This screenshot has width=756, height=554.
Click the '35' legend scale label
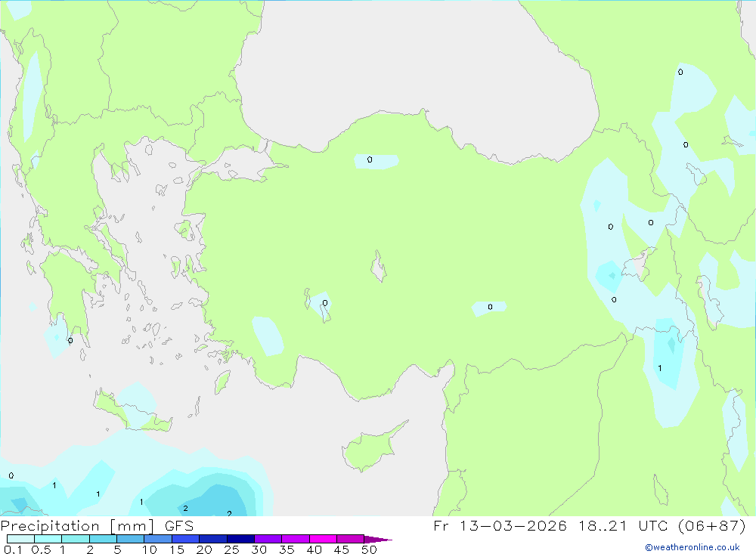point(287,549)
